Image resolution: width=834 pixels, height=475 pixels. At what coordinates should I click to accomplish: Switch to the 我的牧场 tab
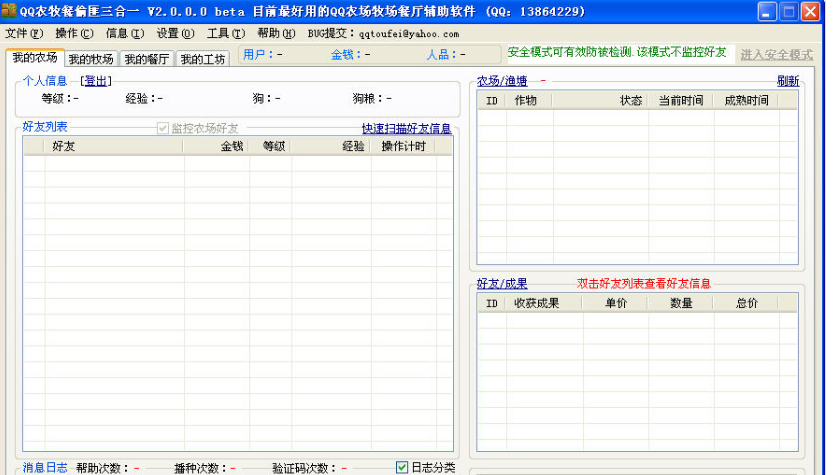[91, 59]
